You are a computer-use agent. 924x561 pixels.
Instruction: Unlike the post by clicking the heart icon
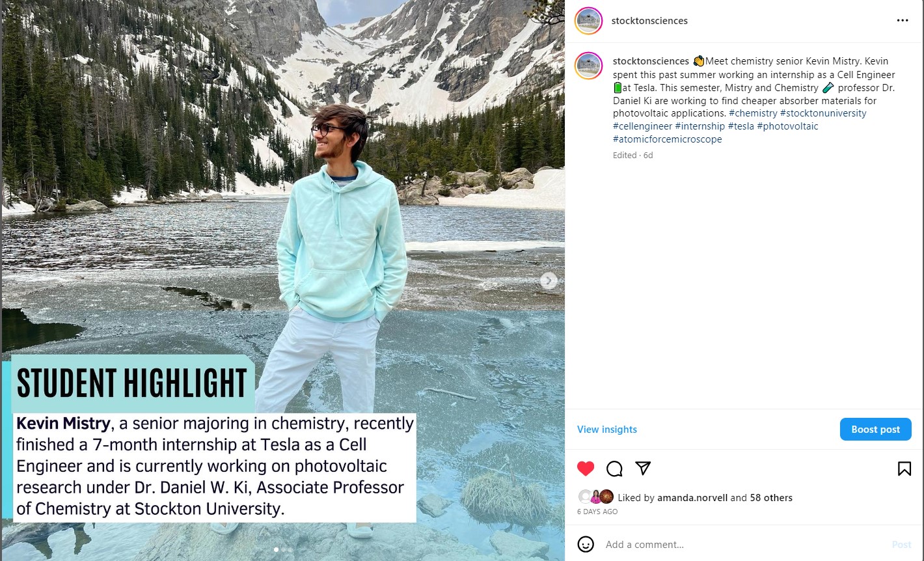coord(586,468)
